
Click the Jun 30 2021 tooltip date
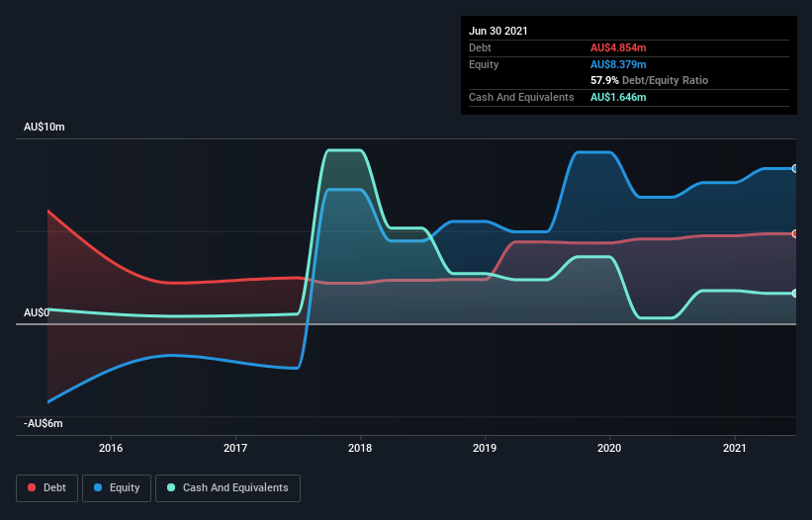(498, 31)
